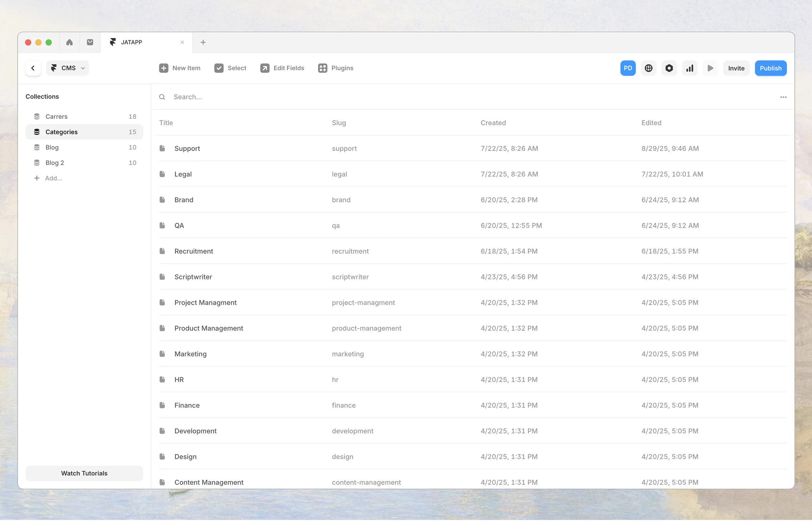Click the Marketing row document icon

point(162,354)
